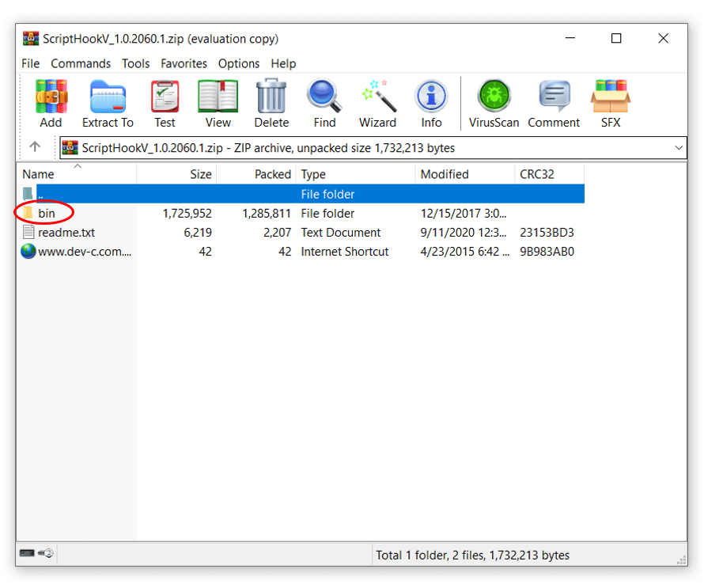Click the Extract To toolbar icon
Viewport: 704px width, 588px height.
click(x=108, y=103)
